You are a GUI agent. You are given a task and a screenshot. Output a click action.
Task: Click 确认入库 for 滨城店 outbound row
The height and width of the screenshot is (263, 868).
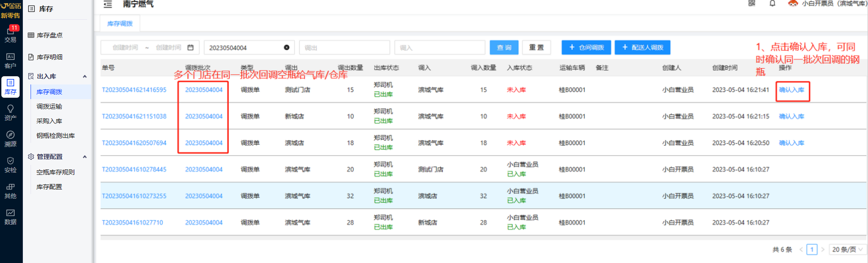[791, 143]
